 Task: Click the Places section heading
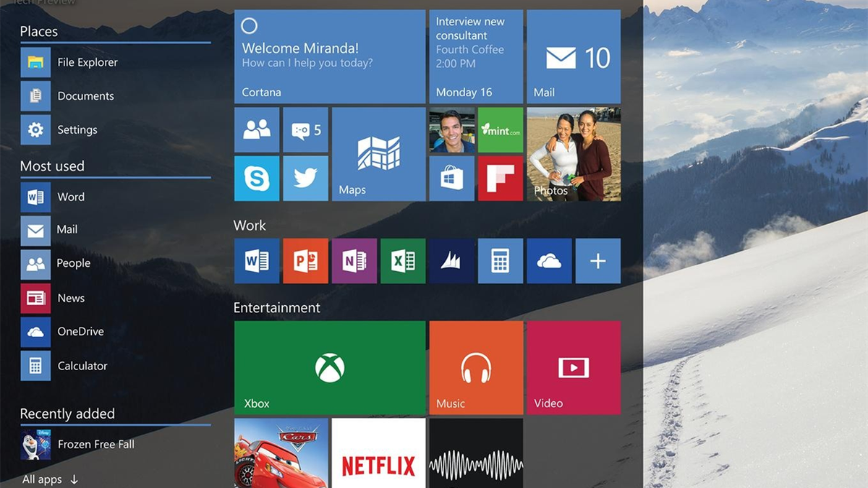point(39,32)
